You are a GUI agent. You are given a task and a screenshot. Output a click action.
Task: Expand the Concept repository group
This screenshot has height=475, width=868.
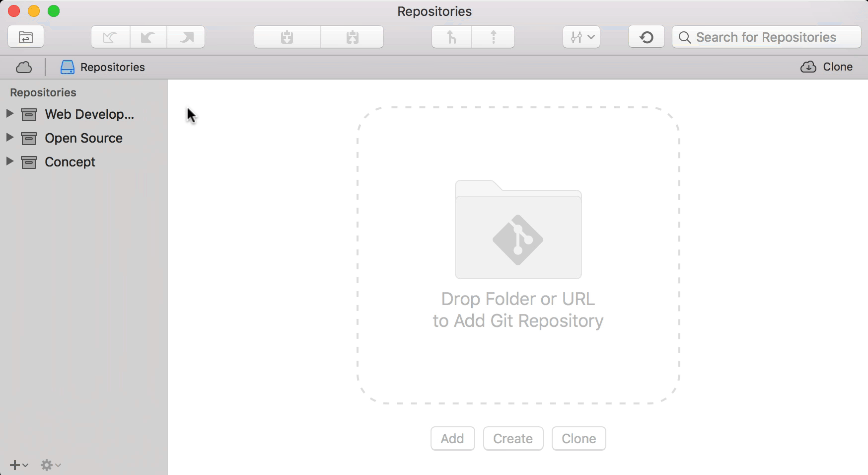(10, 161)
